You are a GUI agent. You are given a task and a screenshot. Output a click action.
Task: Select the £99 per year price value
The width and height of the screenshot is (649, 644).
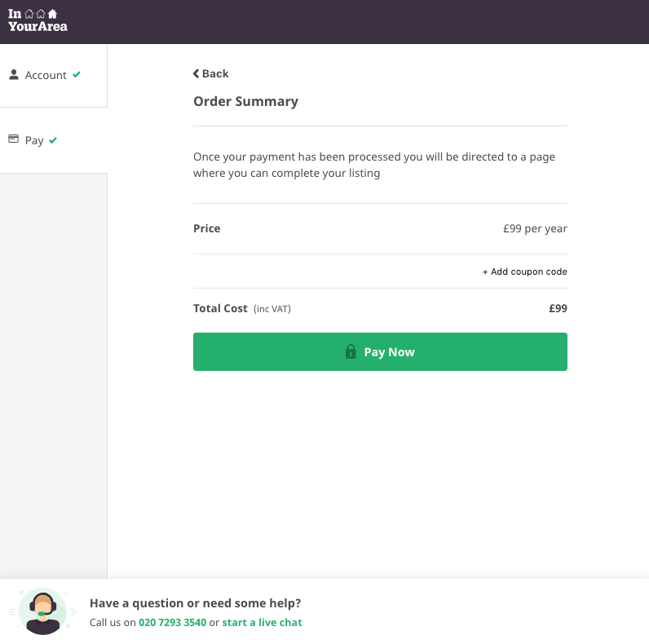click(x=535, y=228)
